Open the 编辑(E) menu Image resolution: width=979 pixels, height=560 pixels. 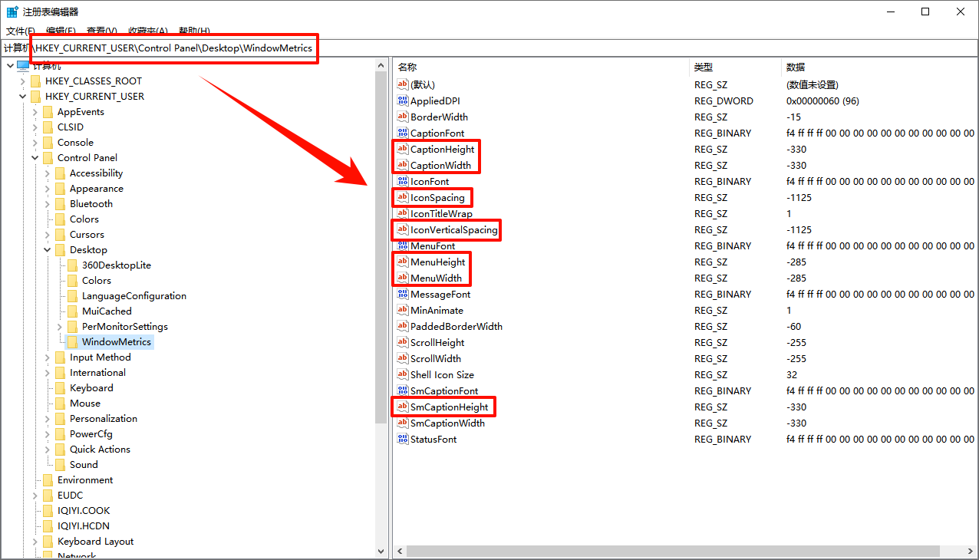pos(61,31)
